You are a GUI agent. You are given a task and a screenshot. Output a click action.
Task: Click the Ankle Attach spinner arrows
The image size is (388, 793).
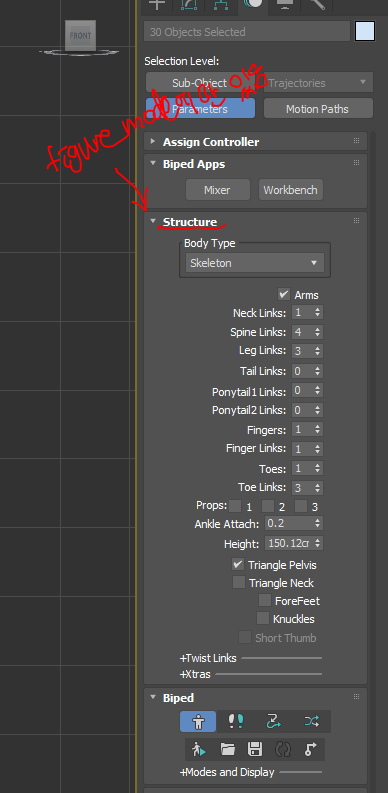coord(317,523)
